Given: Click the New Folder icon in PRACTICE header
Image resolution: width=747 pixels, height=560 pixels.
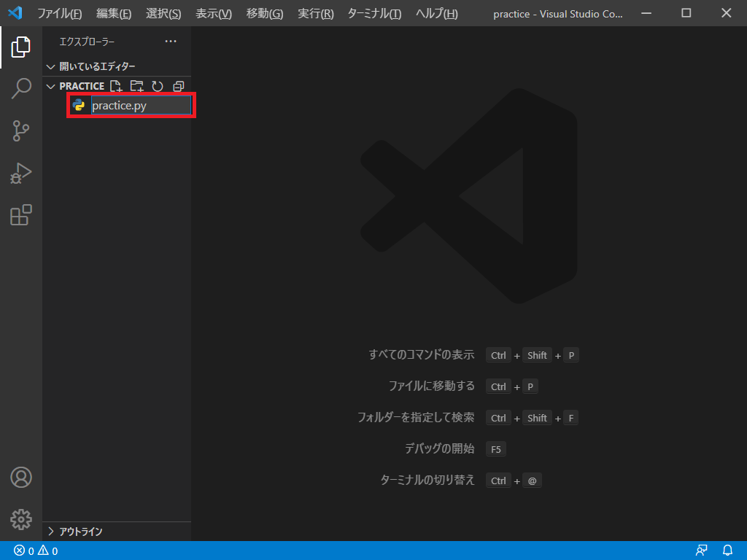Looking at the screenshot, I should 136,86.
